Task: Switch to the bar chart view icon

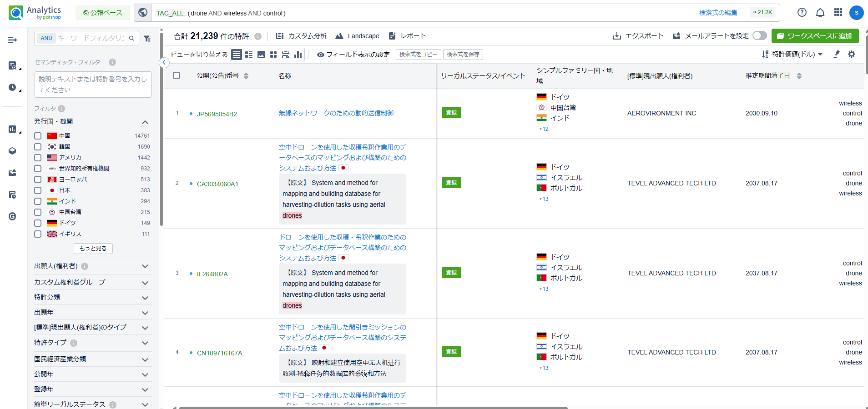Action: pos(298,55)
